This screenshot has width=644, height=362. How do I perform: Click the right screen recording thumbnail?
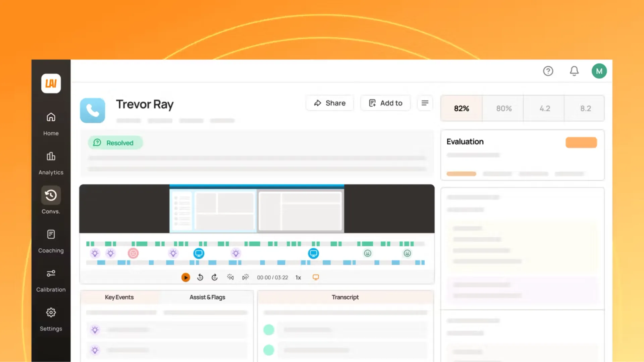[x=300, y=211]
